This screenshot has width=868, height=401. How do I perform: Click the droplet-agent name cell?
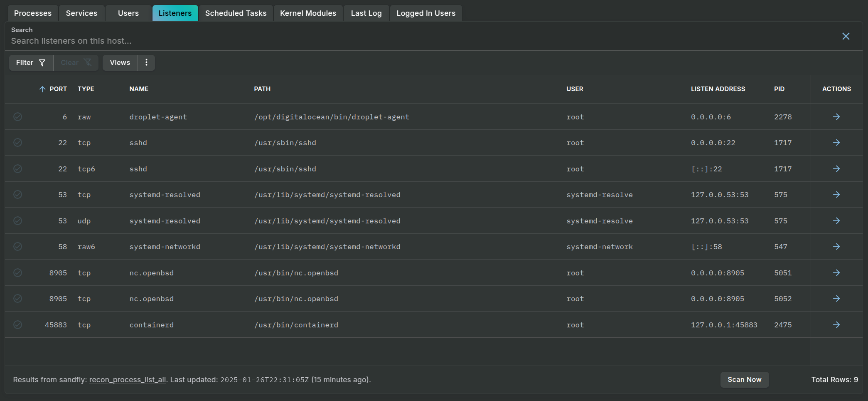(x=158, y=117)
